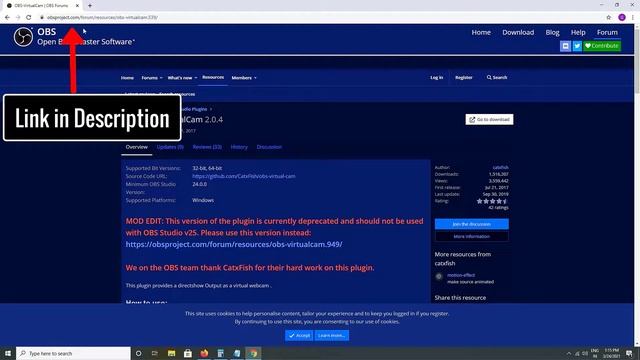Click the Log in link
This screenshot has height=360, width=640.
point(436,77)
